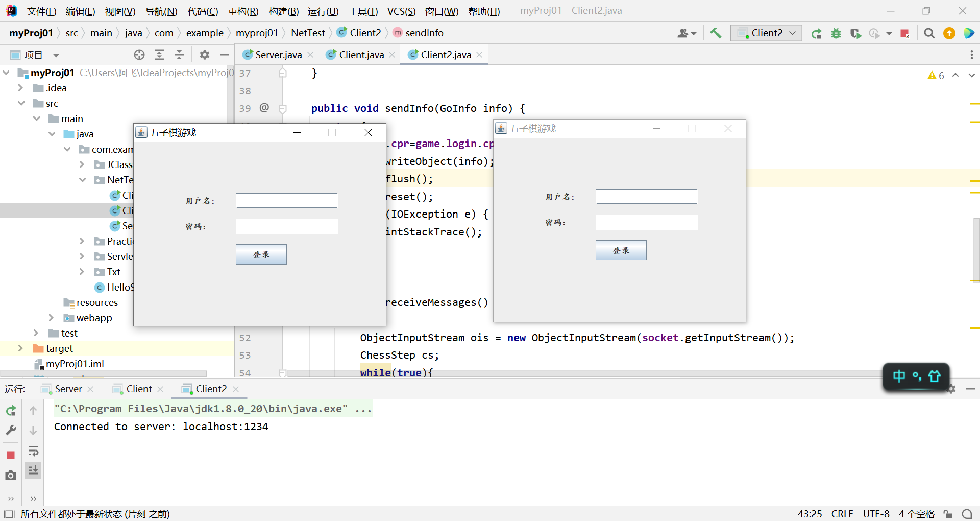Click the gutter @ icon on line 39

[264, 108]
